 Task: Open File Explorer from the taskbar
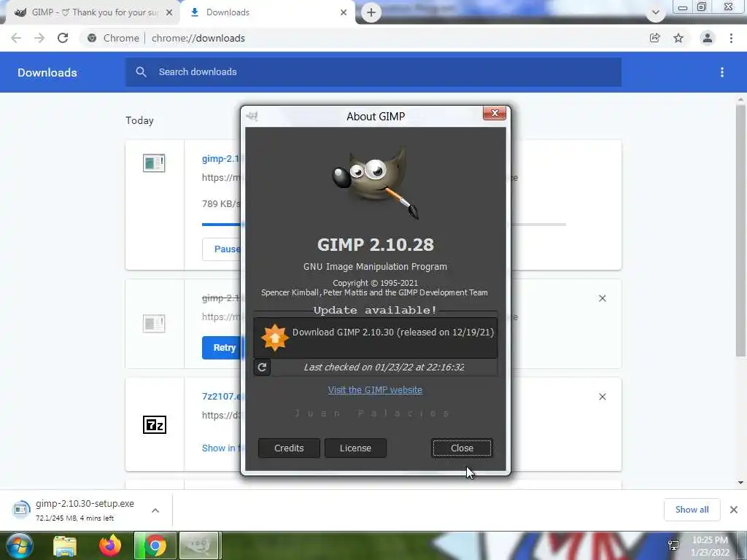click(x=65, y=545)
